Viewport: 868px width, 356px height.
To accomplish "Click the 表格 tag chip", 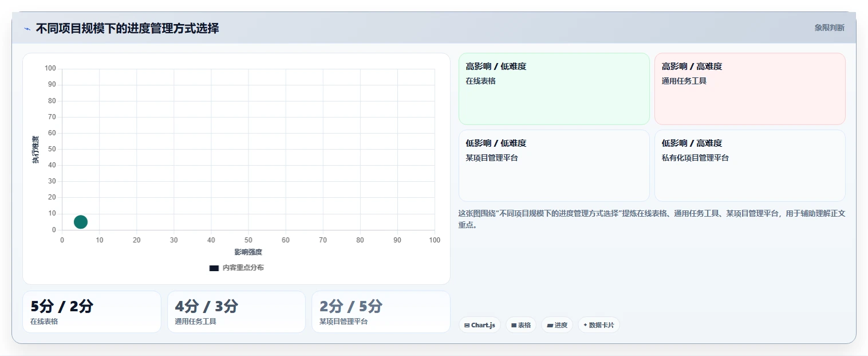I will [521, 325].
